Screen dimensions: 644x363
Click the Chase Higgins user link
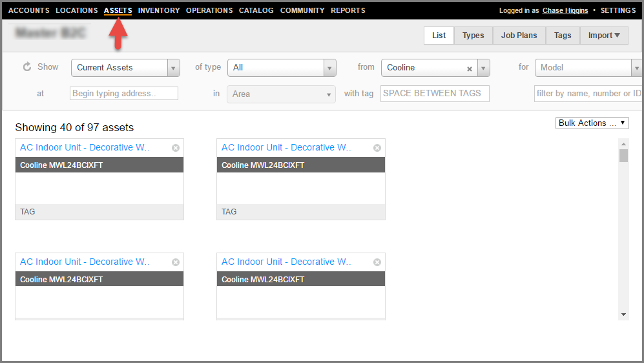coord(565,11)
